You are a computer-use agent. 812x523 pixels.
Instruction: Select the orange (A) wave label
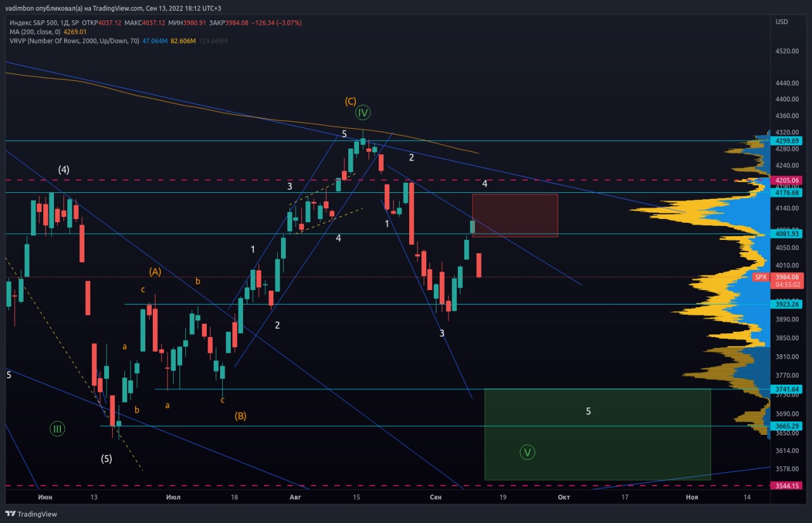click(x=155, y=272)
